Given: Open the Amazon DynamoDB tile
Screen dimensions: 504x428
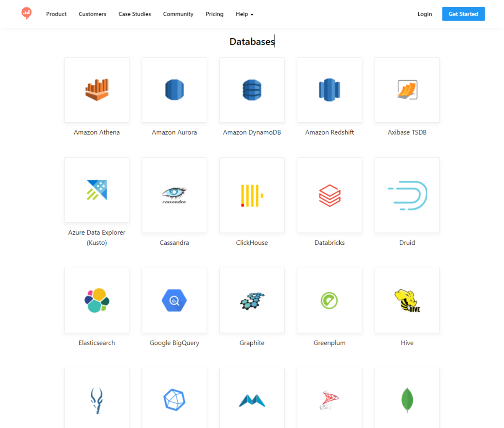Looking at the screenshot, I should pyautogui.click(x=252, y=90).
